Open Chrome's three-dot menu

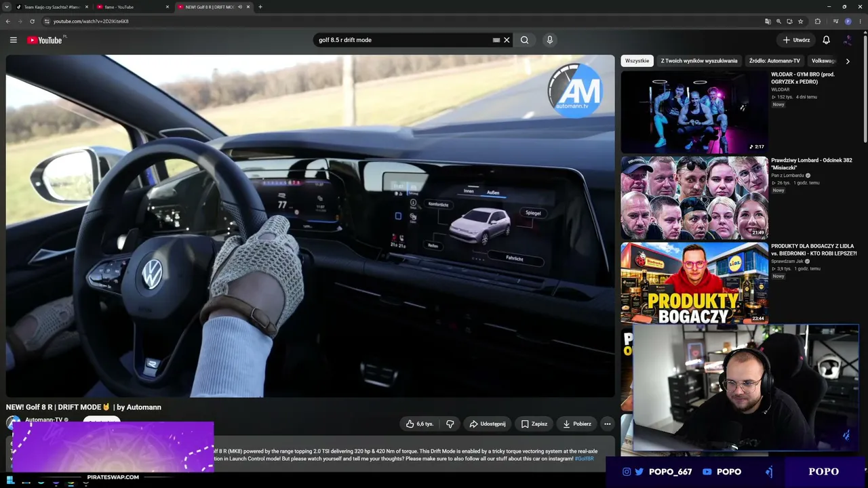pyautogui.click(x=859, y=21)
